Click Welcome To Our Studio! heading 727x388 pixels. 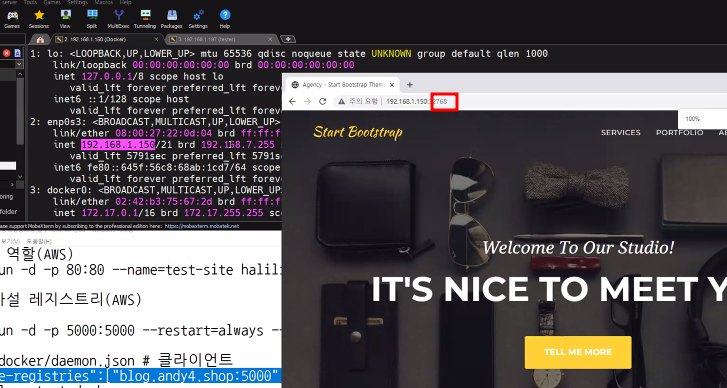[578, 247]
